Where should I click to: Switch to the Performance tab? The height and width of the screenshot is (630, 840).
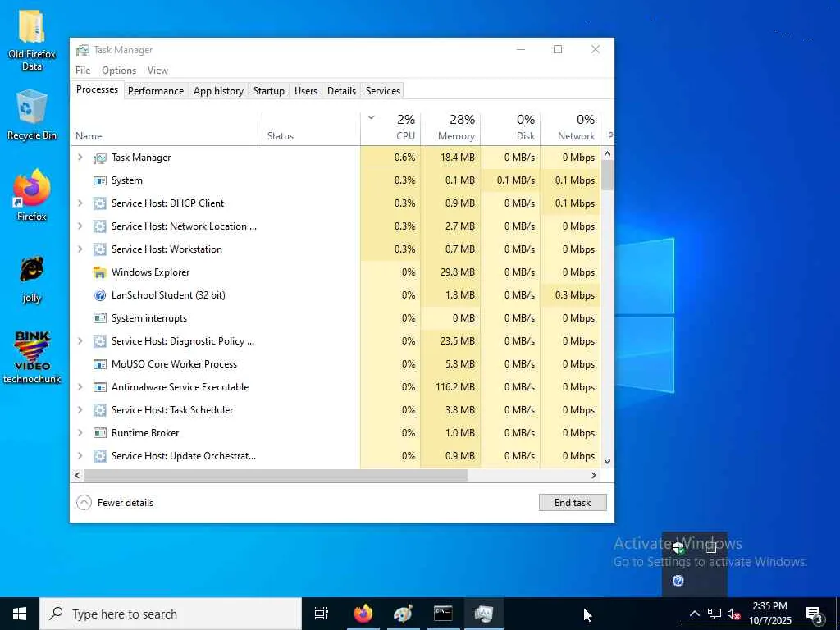pyautogui.click(x=156, y=91)
